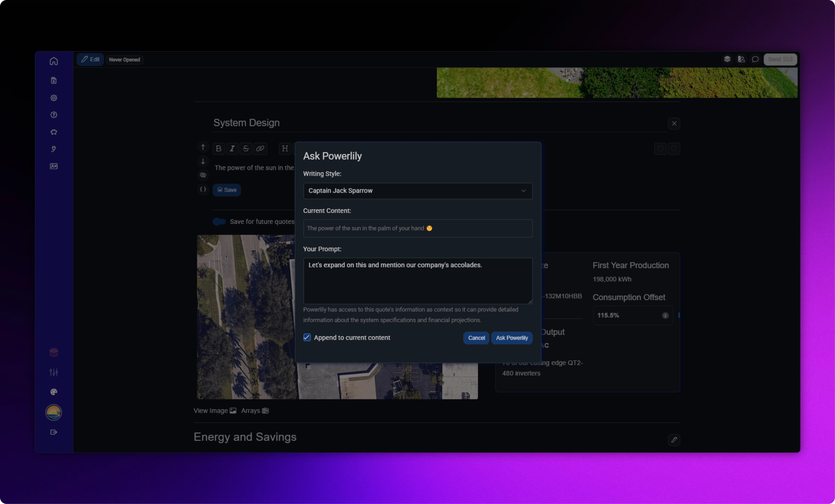
Task: Click the 115.5% consumption offset field
Action: (633, 316)
